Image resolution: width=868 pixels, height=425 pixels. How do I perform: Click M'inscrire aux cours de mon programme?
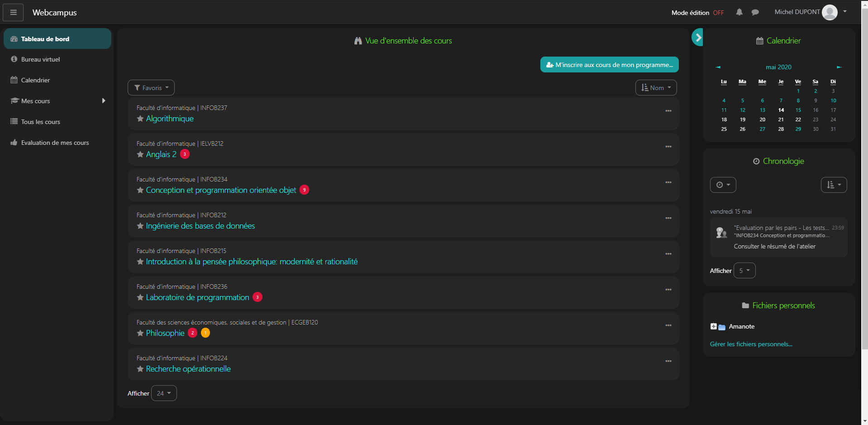[x=609, y=64]
